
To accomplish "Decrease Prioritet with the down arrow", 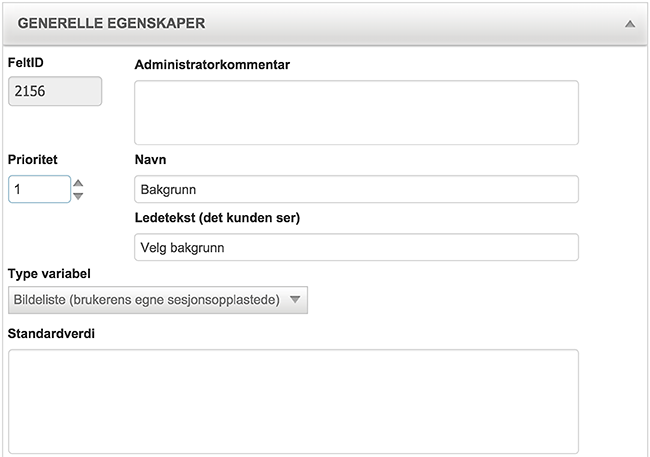I will click(x=78, y=196).
